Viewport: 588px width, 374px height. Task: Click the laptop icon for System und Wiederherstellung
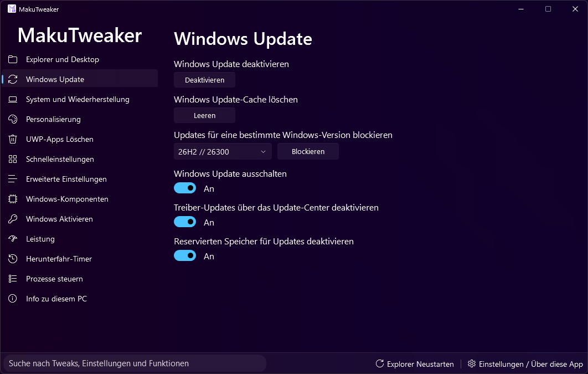tap(13, 99)
